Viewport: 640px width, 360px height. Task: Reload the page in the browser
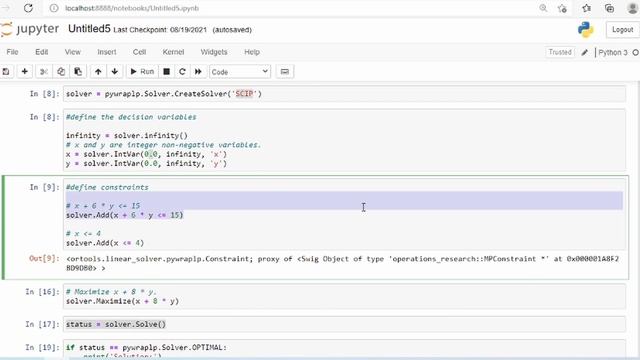coord(28,8)
